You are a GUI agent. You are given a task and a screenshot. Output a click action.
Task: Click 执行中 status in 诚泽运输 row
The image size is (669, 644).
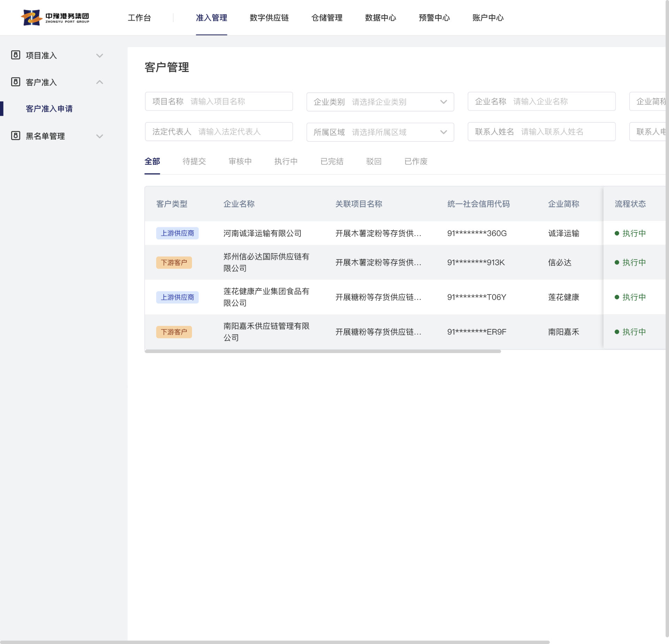tap(630, 233)
